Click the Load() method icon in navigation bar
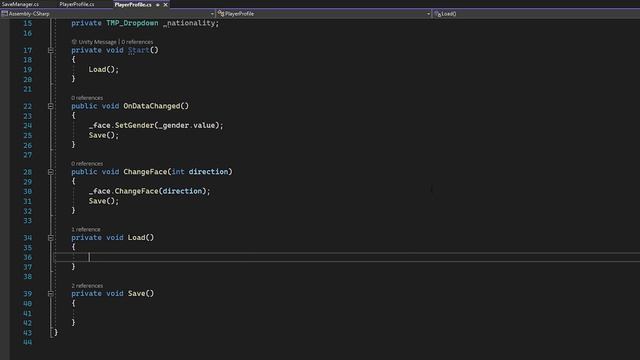The height and width of the screenshot is (360, 640). (437, 13)
